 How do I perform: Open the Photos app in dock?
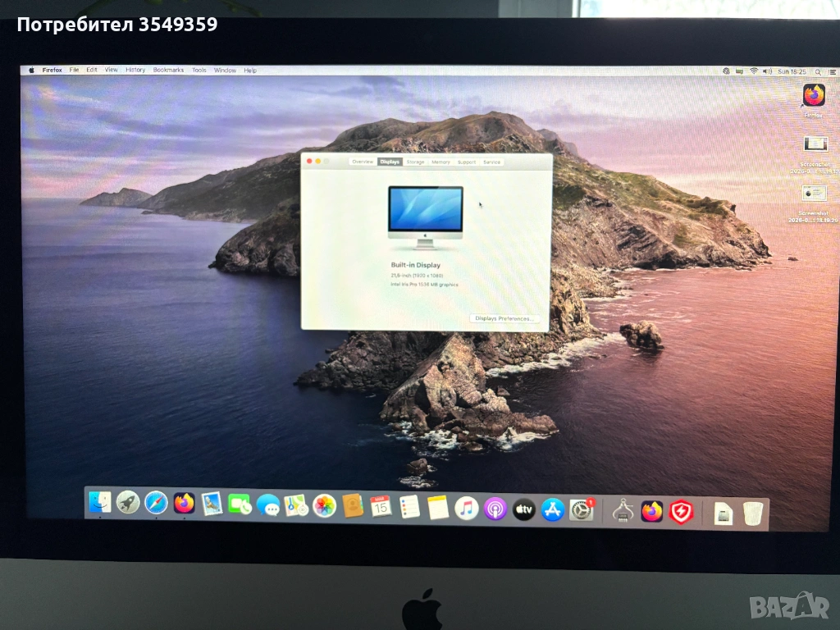click(324, 505)
